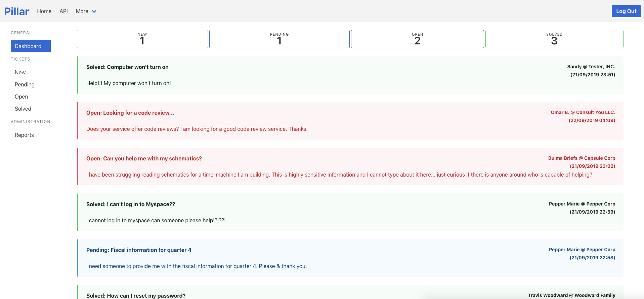Viewport: 644px width, 299px height.
Task: Click 'Omar B. @ Consult You LLC.' author
Action: pyautogui.click(x=583, y=112)
